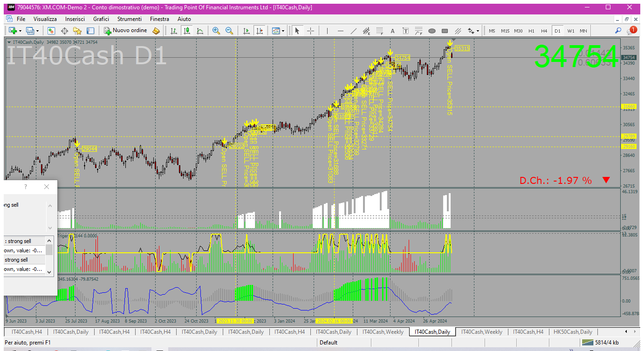Switch to M30 timeframe
This screenshot has width=644, height=351.
pos(518,31)
